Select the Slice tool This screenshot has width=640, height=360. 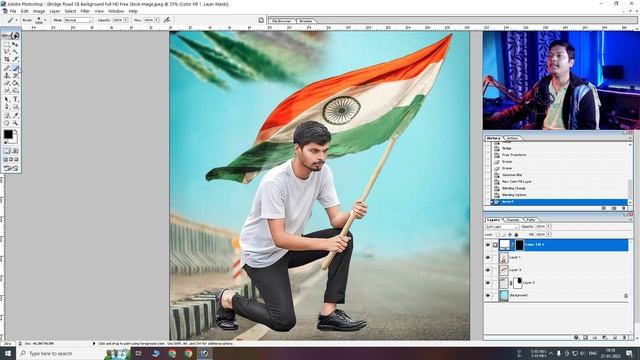[15, 60]
